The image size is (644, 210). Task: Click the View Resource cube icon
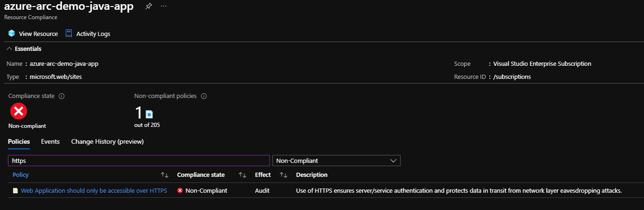12,34
